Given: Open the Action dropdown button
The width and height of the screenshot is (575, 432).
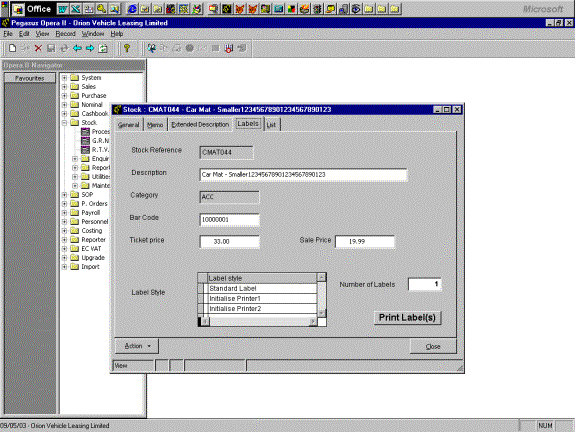Looking at the screenshot, I should (x=137, y=346).
